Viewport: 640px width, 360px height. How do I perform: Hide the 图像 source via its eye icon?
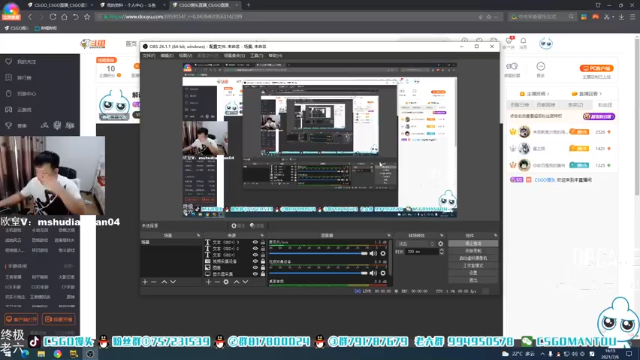click(255, 268)
